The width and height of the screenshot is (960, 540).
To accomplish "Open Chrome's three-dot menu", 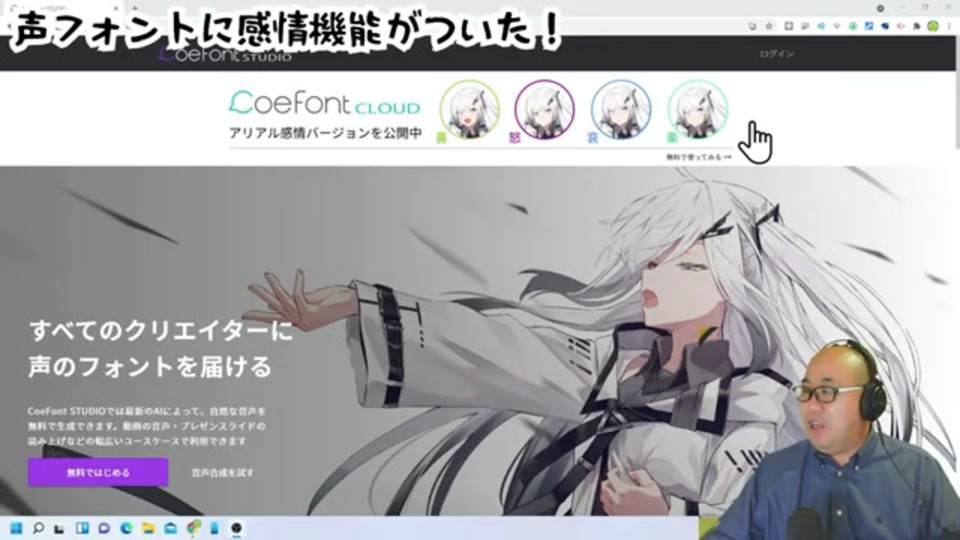I will [x=950, y=26].
